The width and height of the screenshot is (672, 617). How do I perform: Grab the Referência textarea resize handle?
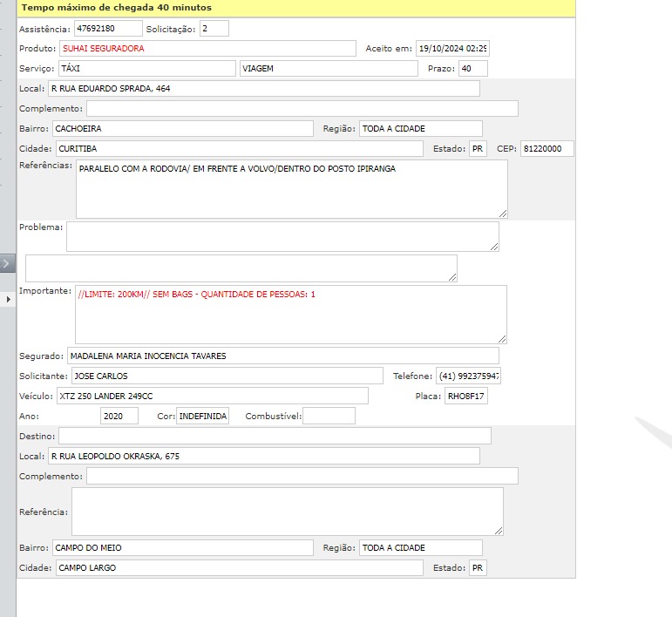(x=499, y=531)
